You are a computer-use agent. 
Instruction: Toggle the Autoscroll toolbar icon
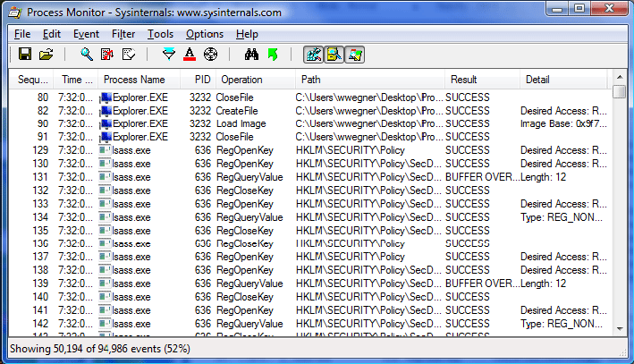tap(107, 54)
